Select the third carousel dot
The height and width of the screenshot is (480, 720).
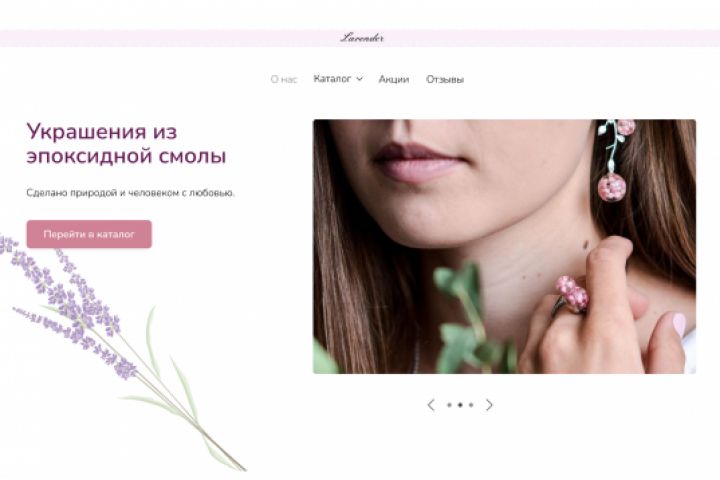pyautogui.click(x=471, y=405)
